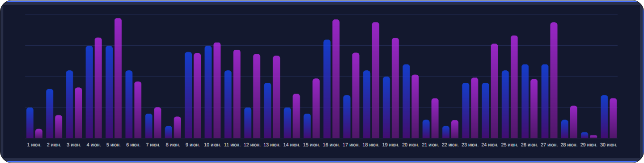Click the blue bar for 10 июн.

pyautogui.click(x=208, y=92)
